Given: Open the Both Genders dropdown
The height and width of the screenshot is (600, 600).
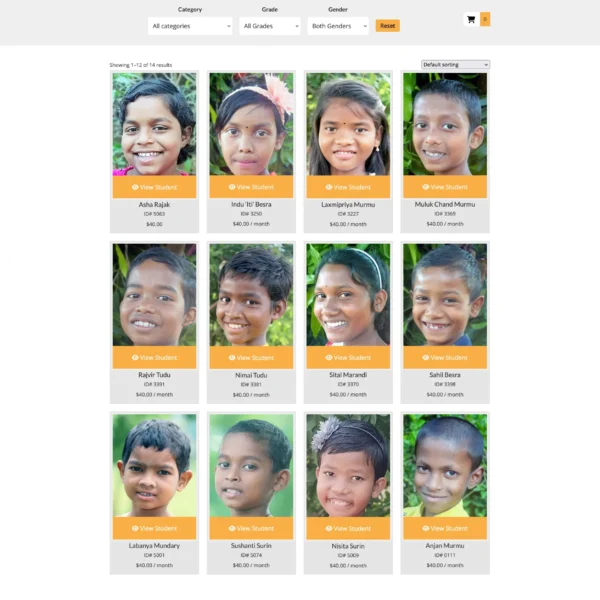Looking at the screenshot, I should coord(338,26).
